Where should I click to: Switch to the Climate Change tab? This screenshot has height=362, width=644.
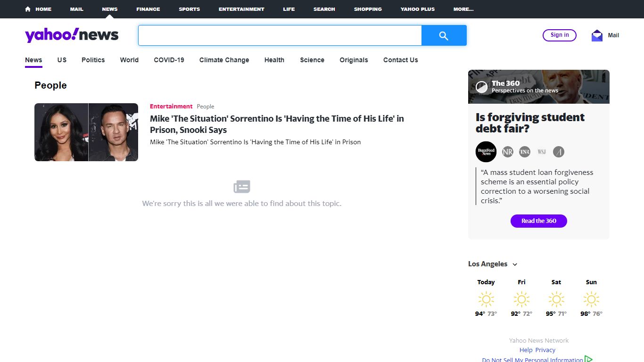(224, 60)
